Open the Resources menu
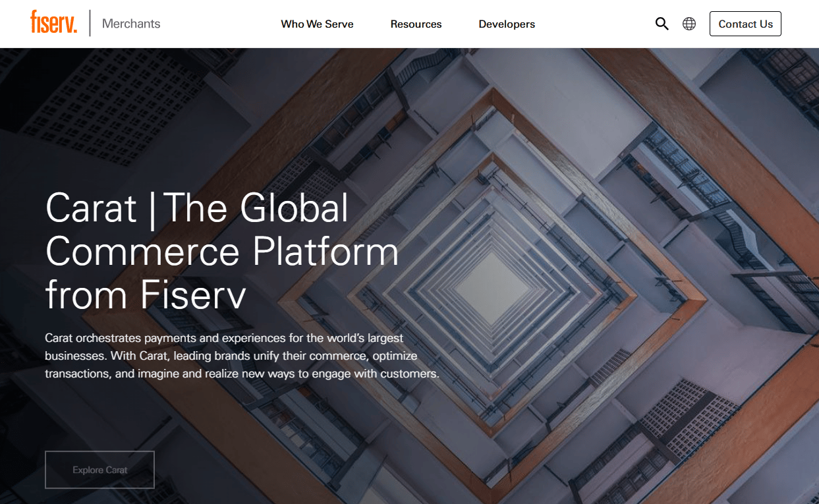 416,24
